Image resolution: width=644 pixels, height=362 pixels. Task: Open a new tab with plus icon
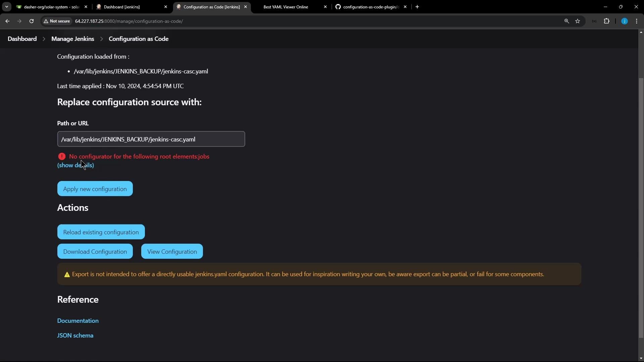pyautogui.click(x=417, y=7)
